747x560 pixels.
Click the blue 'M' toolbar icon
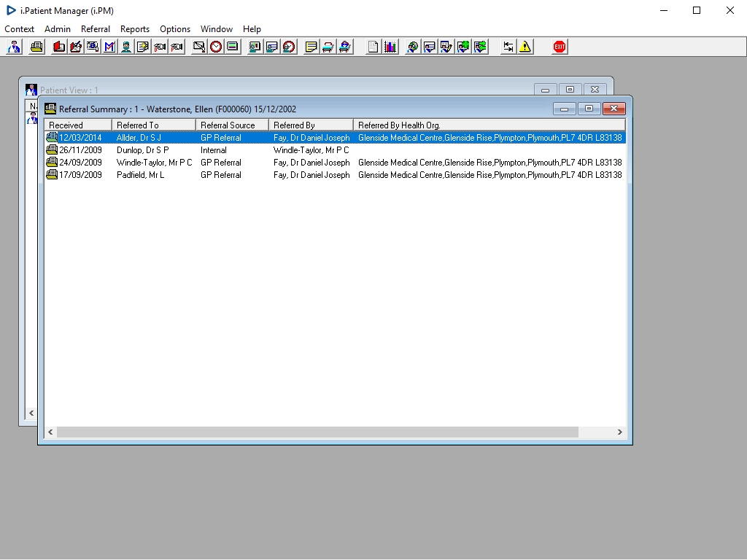[x=109, y=47]
